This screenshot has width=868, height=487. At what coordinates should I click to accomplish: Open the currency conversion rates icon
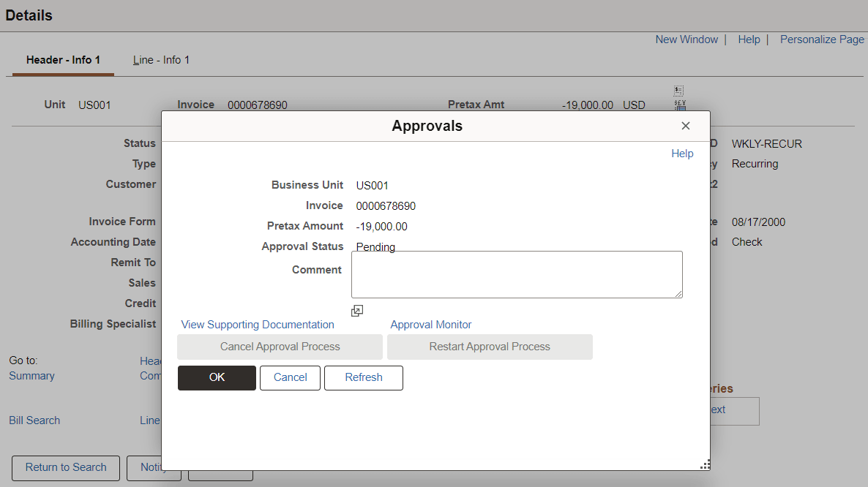coord(678,105)
